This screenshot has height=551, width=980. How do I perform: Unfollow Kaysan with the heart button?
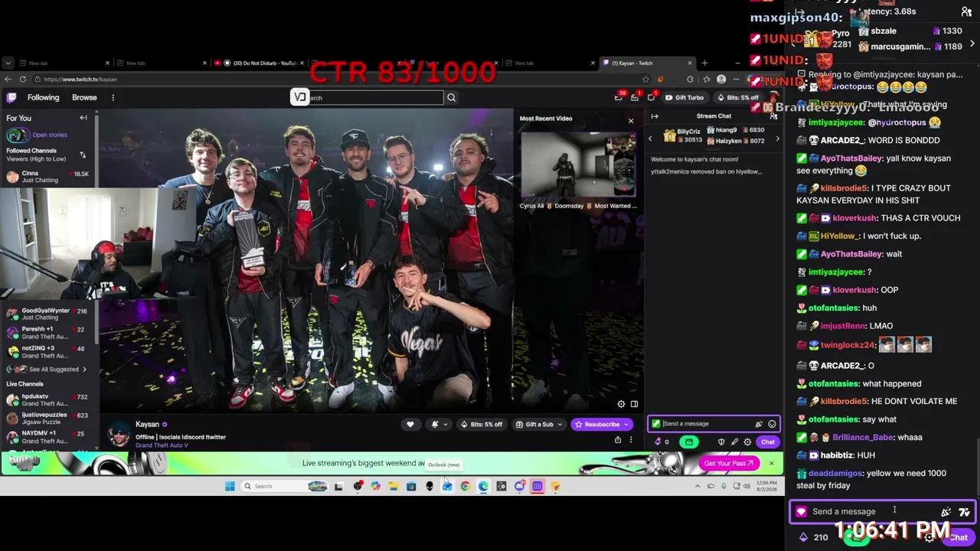(410, 425)
